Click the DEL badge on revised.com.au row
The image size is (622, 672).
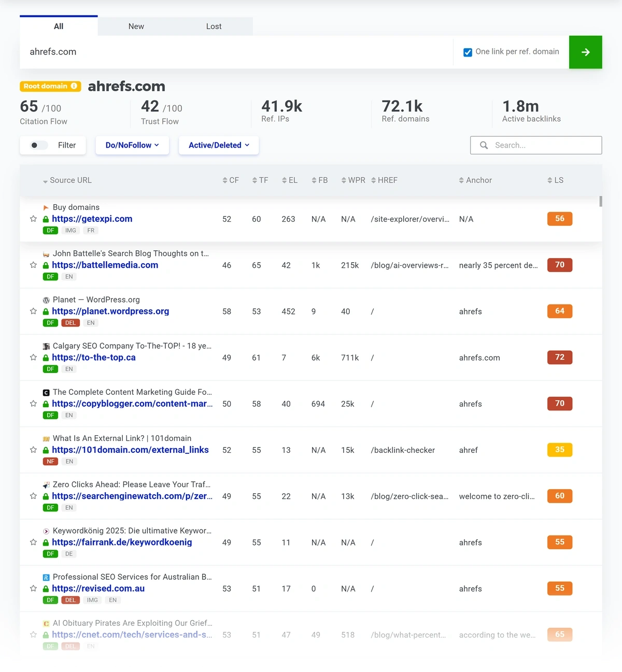70,600
